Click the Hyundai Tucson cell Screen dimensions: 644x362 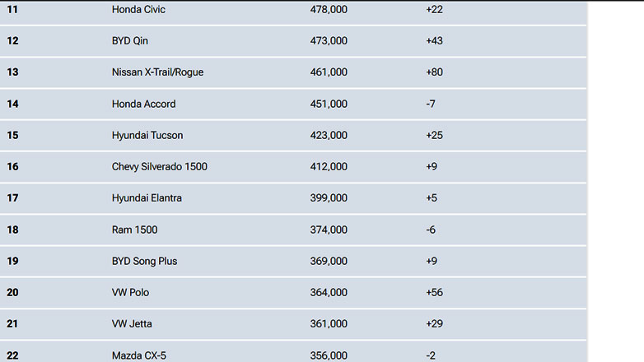pyautogui.click(x=147, y=135)
